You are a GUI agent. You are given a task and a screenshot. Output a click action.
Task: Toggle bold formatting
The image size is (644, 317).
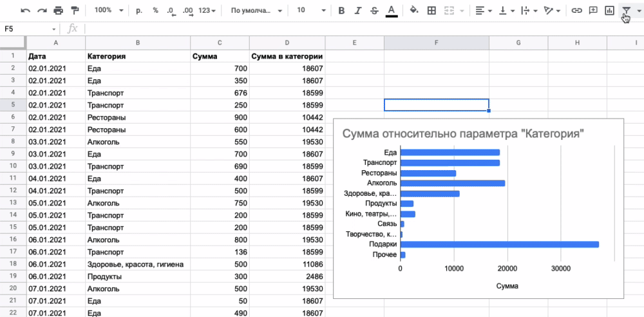tap(341, 11)
